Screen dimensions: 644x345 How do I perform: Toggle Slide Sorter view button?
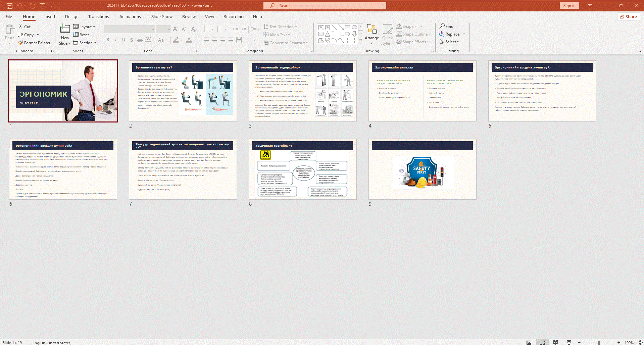(x=542, y=342)
